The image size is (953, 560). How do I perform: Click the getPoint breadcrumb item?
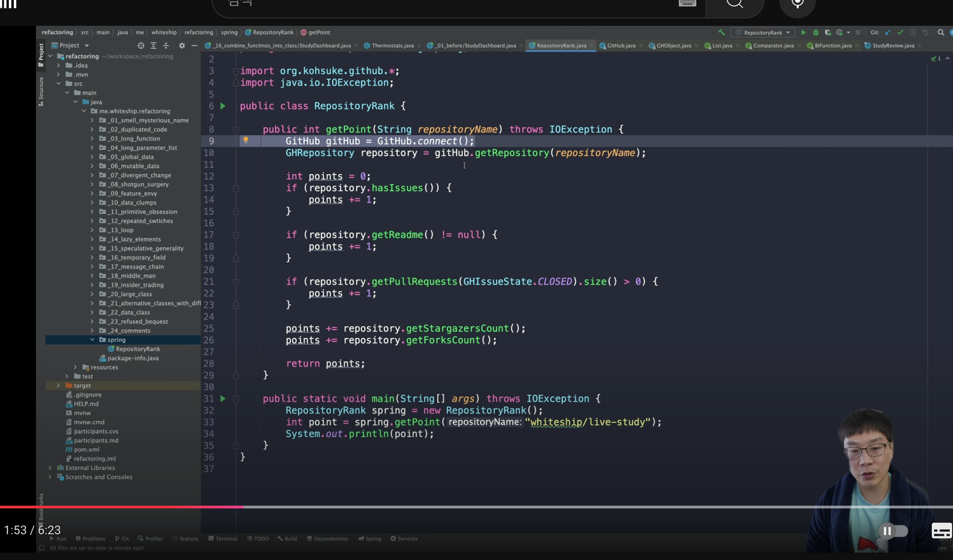(318, 32)
